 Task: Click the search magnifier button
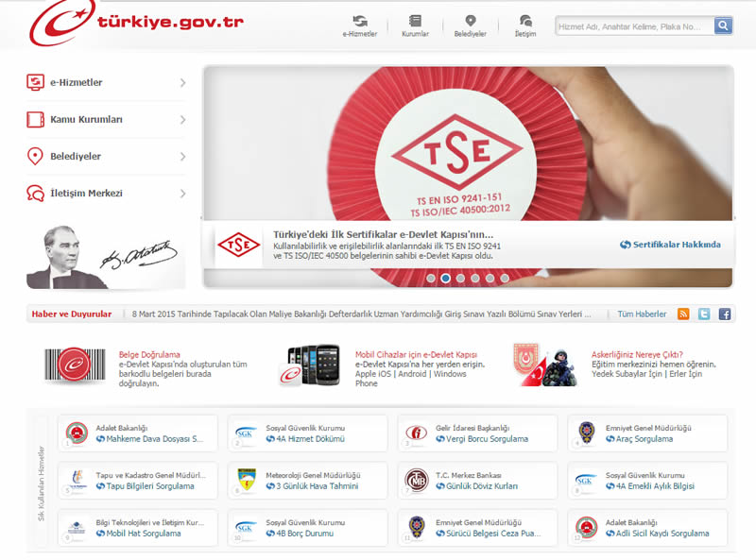point(723,26)
